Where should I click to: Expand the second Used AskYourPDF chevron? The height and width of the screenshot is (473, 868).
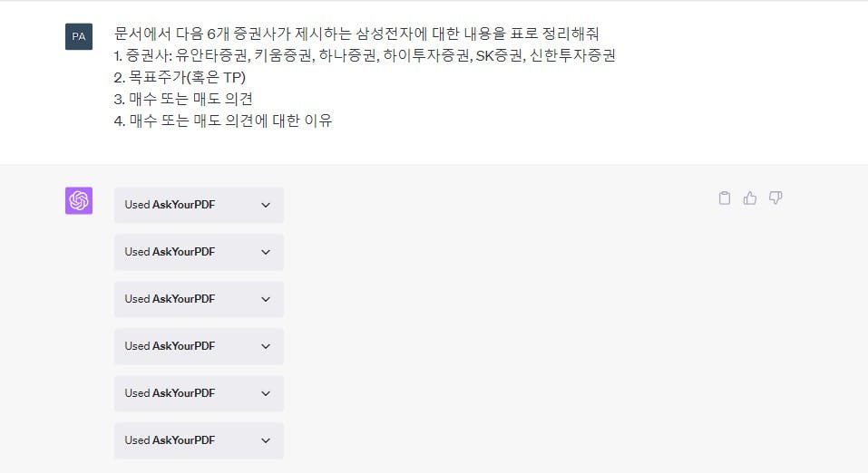click(x=266, y=252)
